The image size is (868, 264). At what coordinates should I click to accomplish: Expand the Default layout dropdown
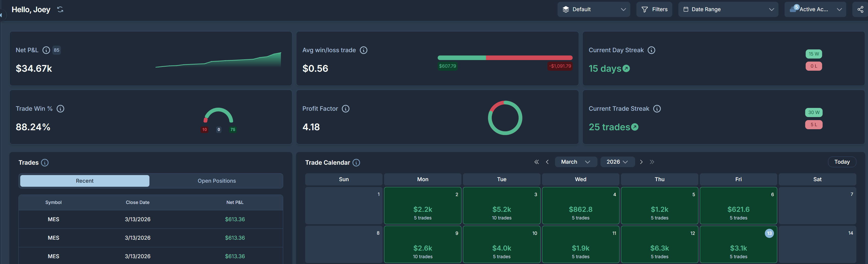point(593,9)
